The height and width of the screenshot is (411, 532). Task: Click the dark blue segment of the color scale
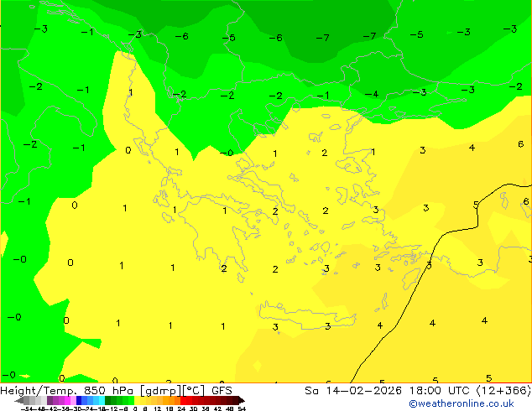point(79,400)
